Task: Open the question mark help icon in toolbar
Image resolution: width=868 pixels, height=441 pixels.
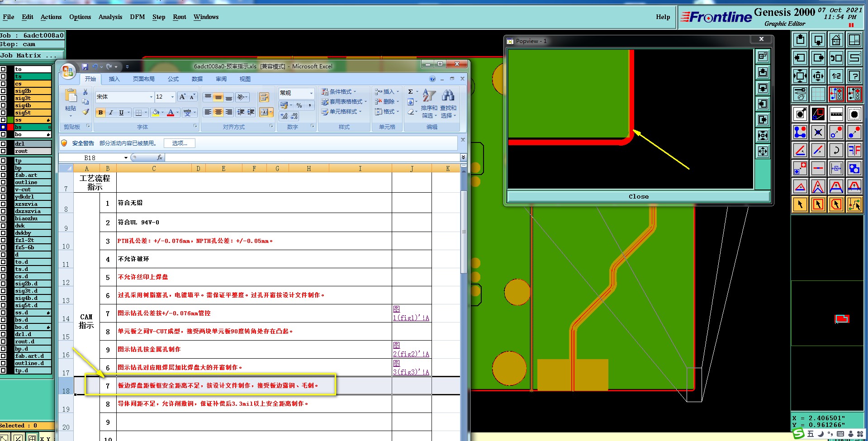Action: pos(854,76)
